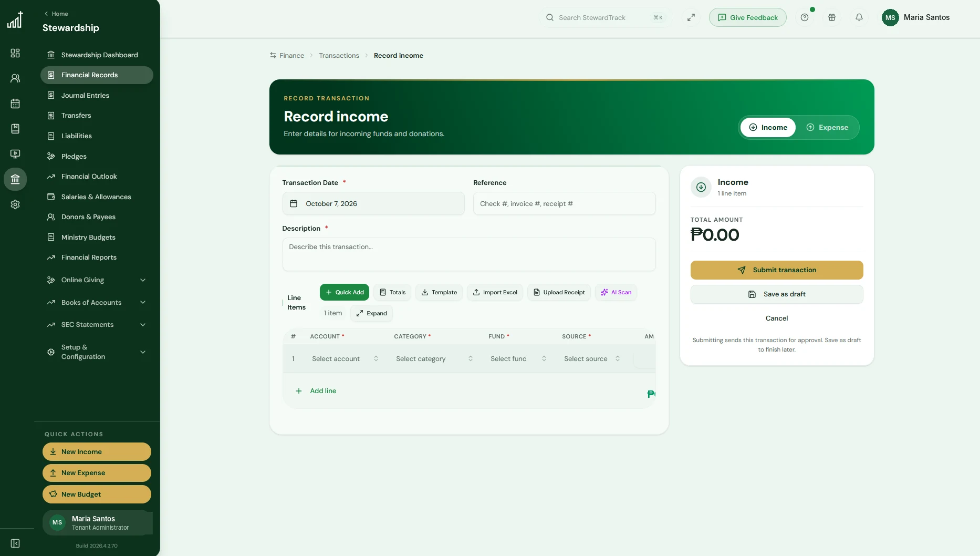Click the AI Scan sparkle button
The image size is (980, 556).
[616, 292]
